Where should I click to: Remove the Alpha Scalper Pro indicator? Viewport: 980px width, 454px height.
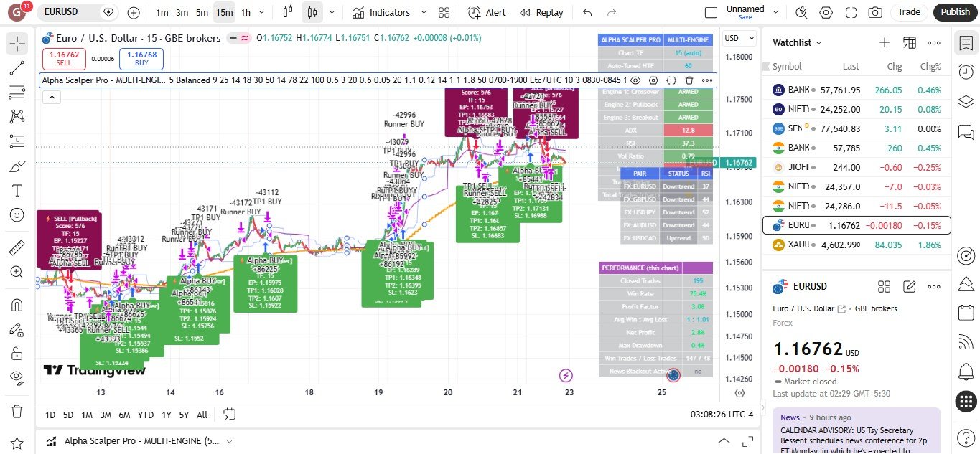689,80
